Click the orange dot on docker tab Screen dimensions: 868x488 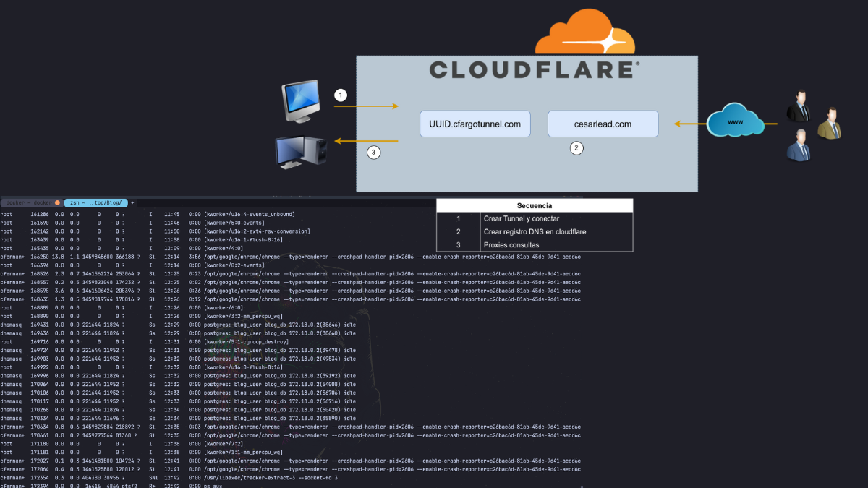pyautogui.click(x=57, y=202)
